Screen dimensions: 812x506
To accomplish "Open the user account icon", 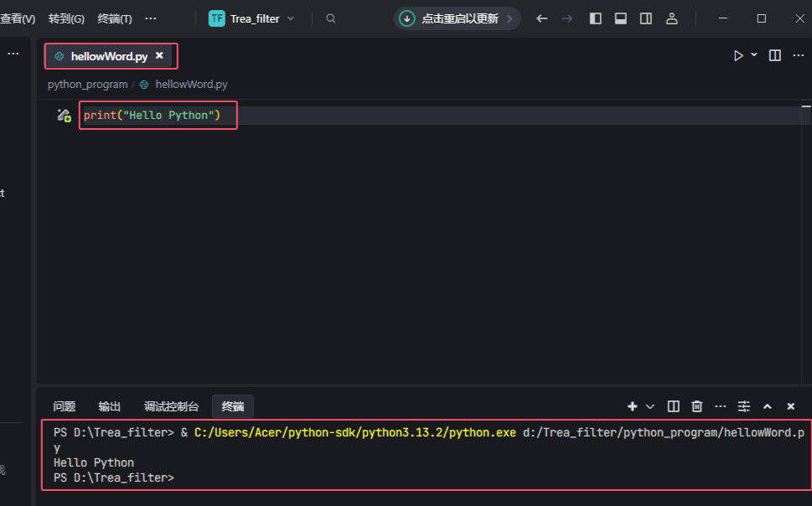I will [672, 18].
